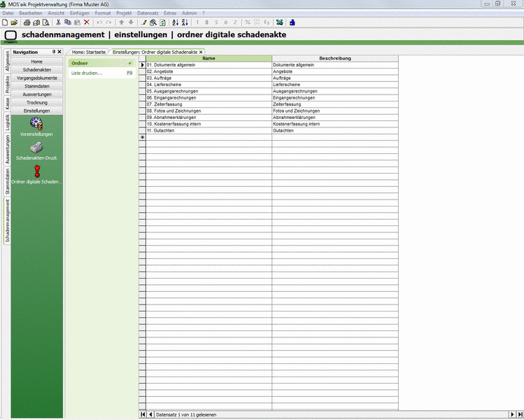Collapse the Ordner task panel
Screen dimensions: 524x420
pos(129,63)
